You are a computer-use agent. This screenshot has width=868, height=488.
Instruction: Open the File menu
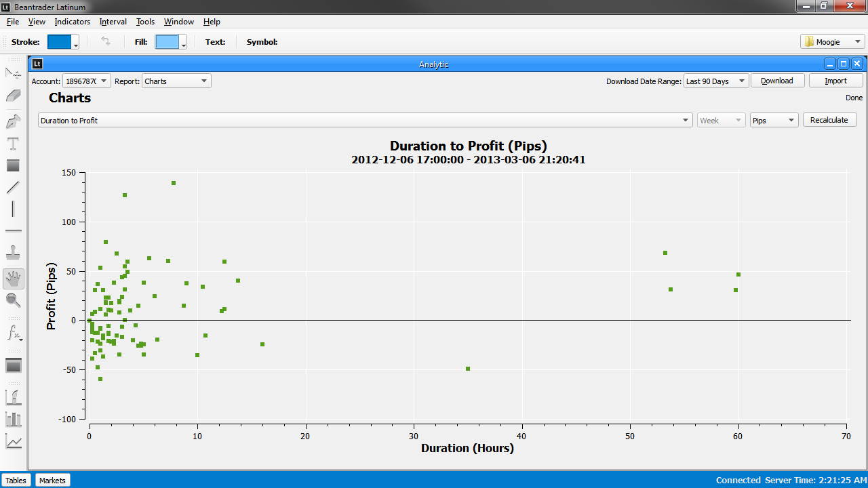tap(13, 22)
